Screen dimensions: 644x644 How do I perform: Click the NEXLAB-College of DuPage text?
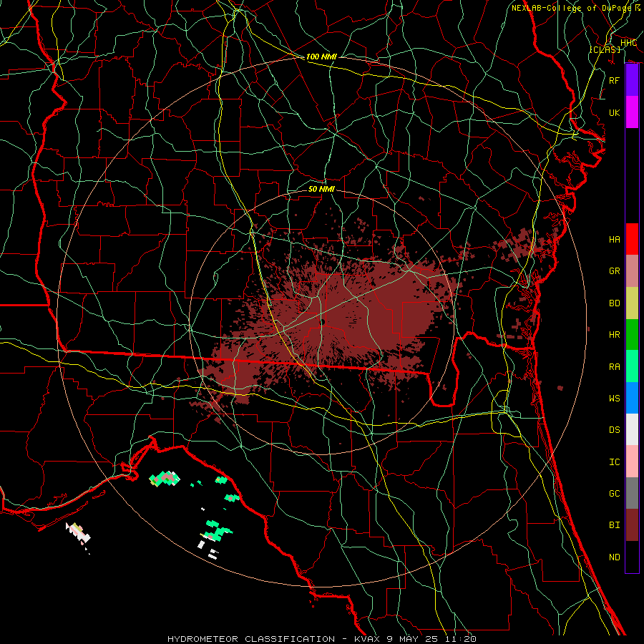coord(572,8)
